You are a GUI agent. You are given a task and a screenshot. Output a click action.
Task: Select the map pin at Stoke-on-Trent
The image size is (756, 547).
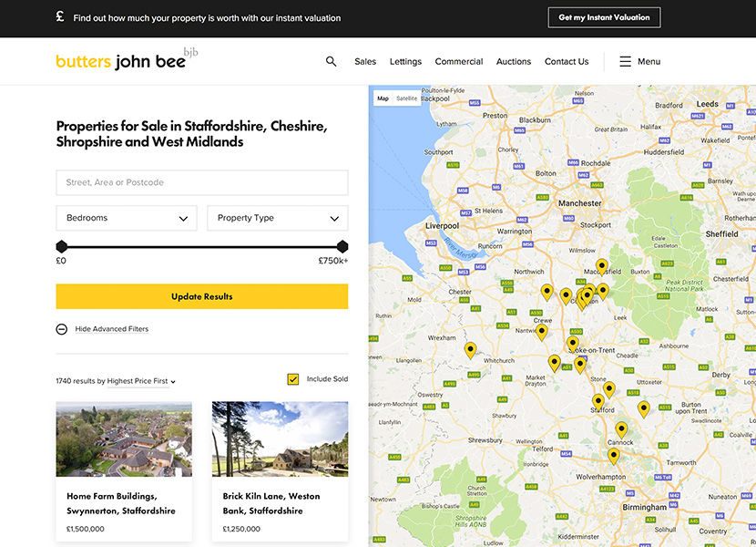click(x=572, y=344)
